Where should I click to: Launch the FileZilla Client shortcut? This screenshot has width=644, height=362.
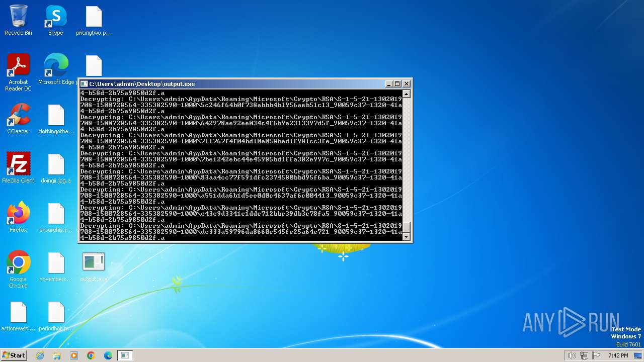(18, 168)
